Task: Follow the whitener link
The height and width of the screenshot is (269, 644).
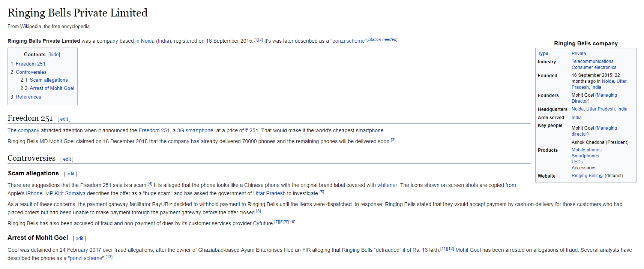Action: point(387,185)
